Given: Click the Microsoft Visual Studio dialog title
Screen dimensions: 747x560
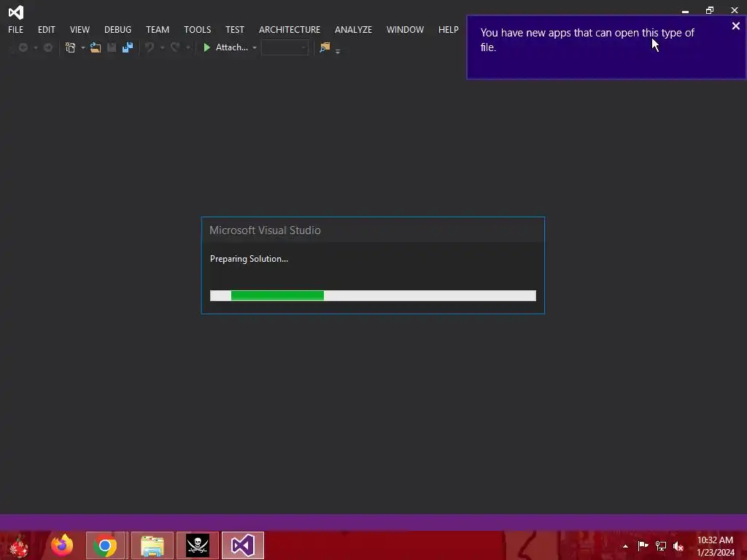Looking at the screenshot, I should click(x=265, y=230).
